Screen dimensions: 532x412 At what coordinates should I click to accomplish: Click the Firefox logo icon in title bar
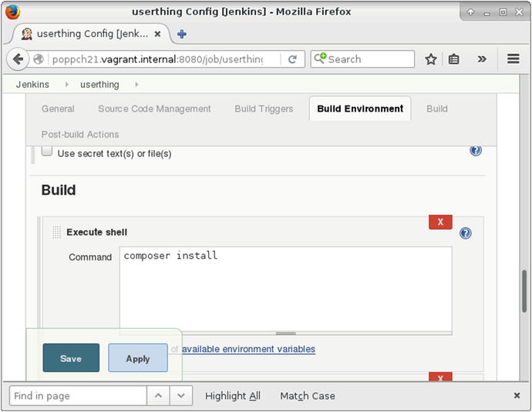pos(12,12)
